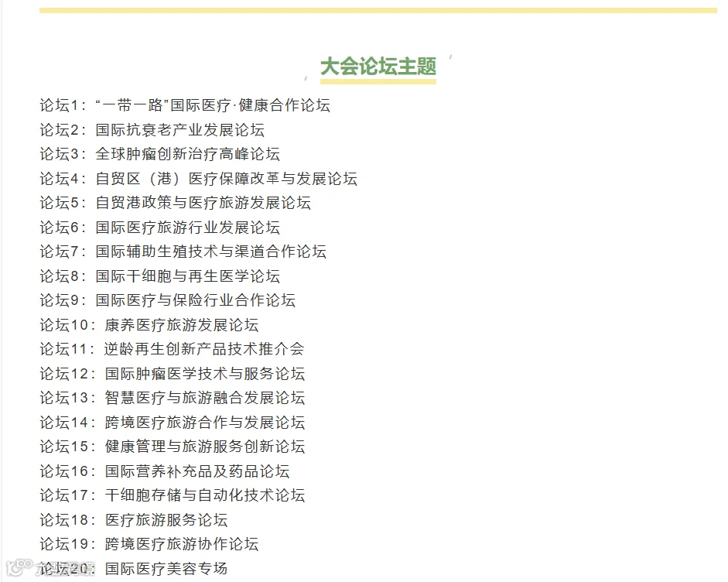728x582 pixels.
Task: Click line 论坛5 自贸港政策与医疗旅游发展论坛
Action: (175, 203)
